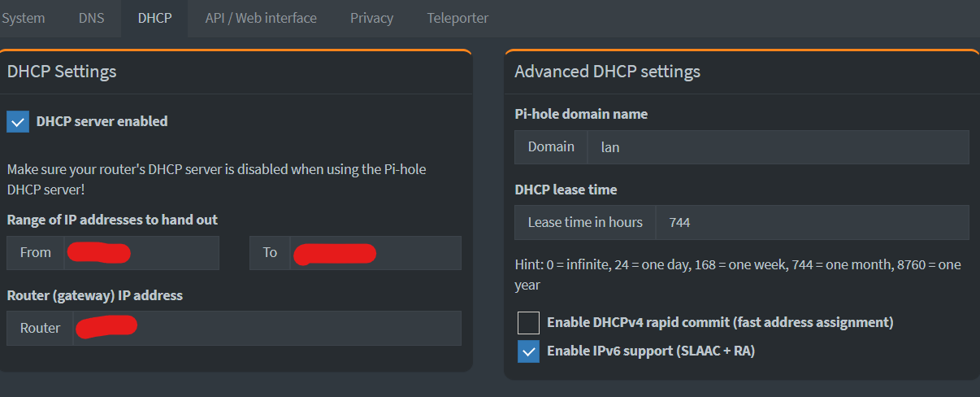The width and height of the screenshot is (980, 397).
Task: Click the Advanced DHCP settings heading
Action: pyautogui.click(x=607, y=72)
